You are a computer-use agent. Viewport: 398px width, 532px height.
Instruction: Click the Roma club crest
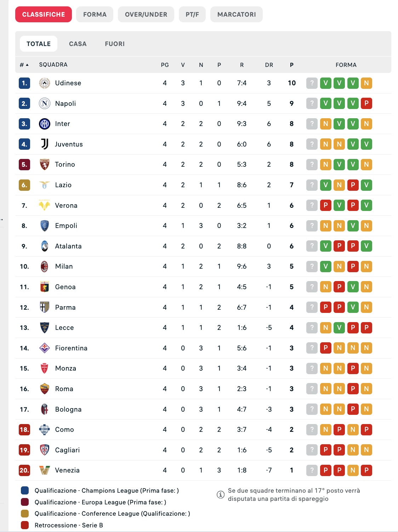[44, 389]
